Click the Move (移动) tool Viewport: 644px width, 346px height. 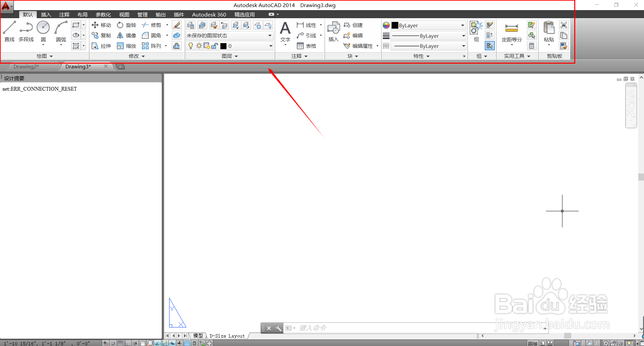(x=101, y=25)
